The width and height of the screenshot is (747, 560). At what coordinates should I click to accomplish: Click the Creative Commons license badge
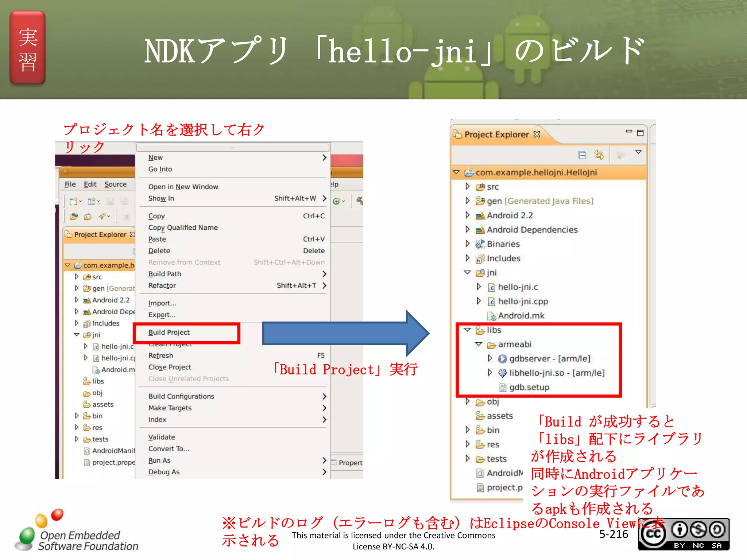684,534
